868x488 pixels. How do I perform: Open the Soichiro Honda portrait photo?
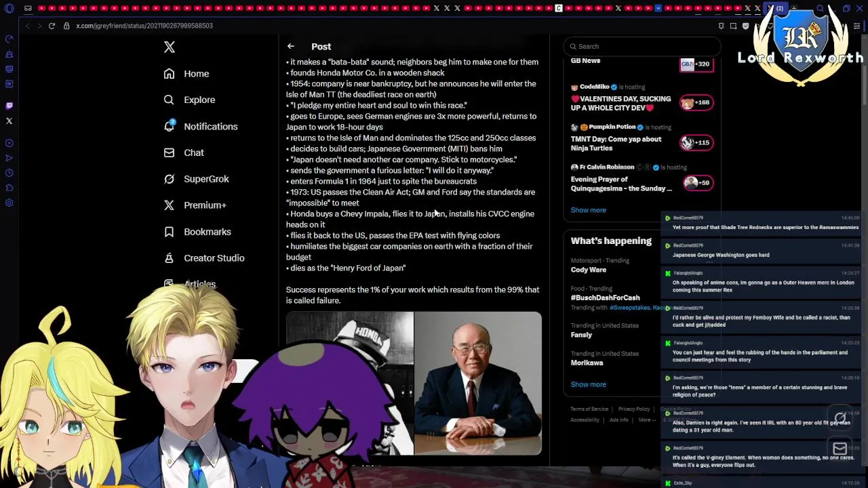coord(478,383)
